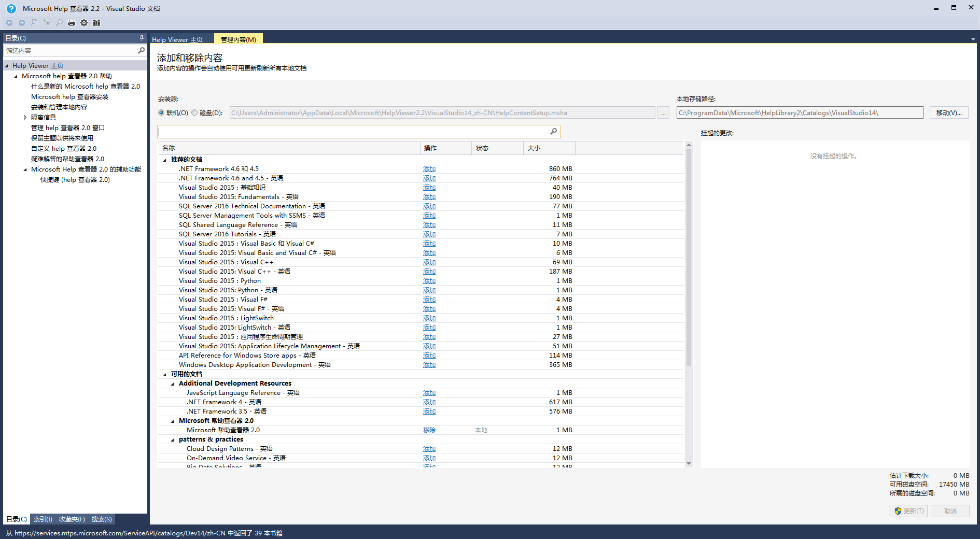
Task: Collapse the patterns & practices group
Action: point(173,440)
